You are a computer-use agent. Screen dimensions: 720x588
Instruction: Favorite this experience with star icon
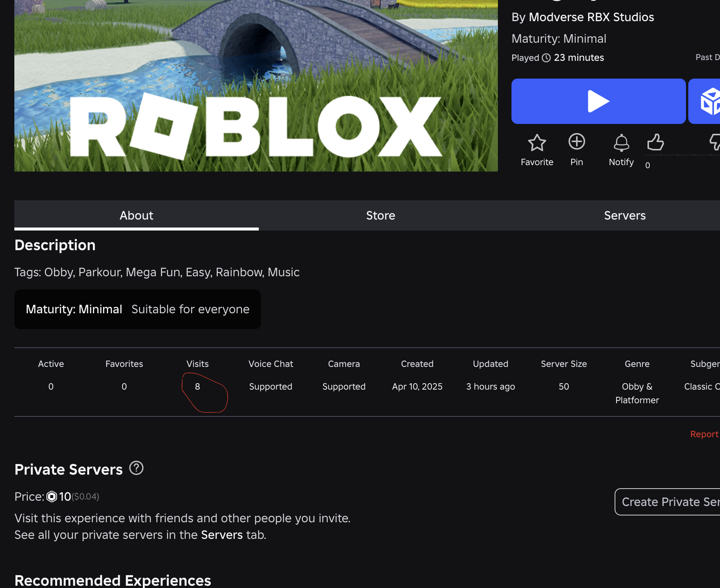537,143
